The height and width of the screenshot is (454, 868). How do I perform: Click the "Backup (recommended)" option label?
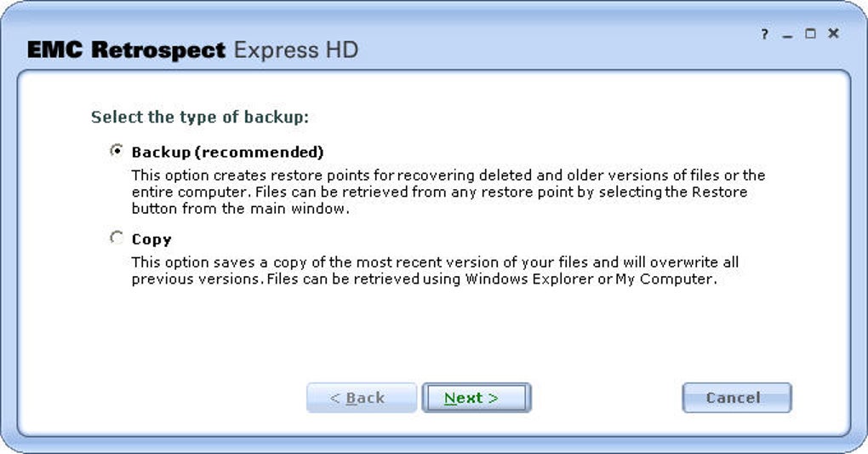pos(227,152)
